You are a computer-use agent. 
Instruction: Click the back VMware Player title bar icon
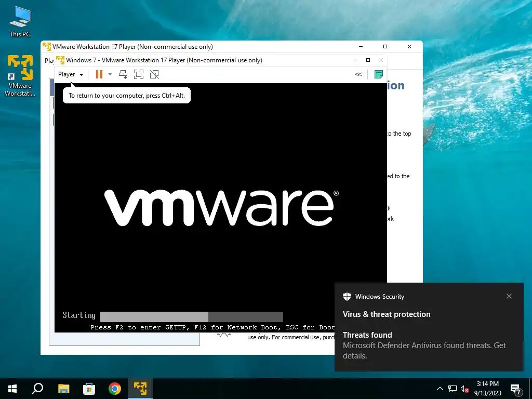[x=47, y=46]
